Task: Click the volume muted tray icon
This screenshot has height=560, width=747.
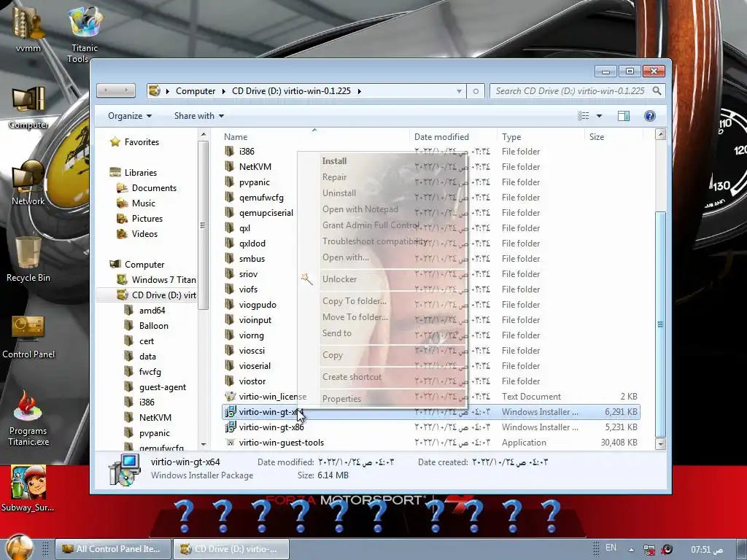Action: point(667,550)
